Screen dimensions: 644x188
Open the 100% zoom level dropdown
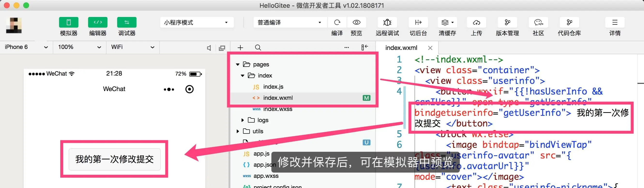click(79, 47)
